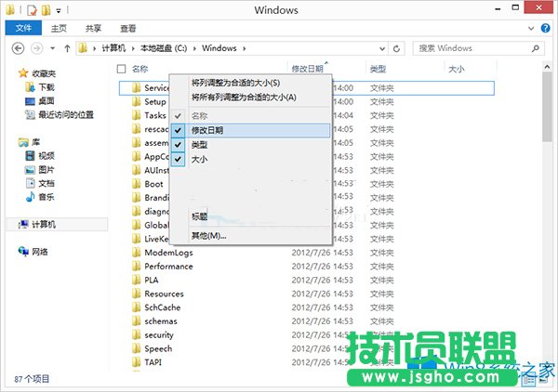Select the PLA folder icon
The width and height of the screenshot is (558, 392).
pyautogui.click(x=137, y=280)
